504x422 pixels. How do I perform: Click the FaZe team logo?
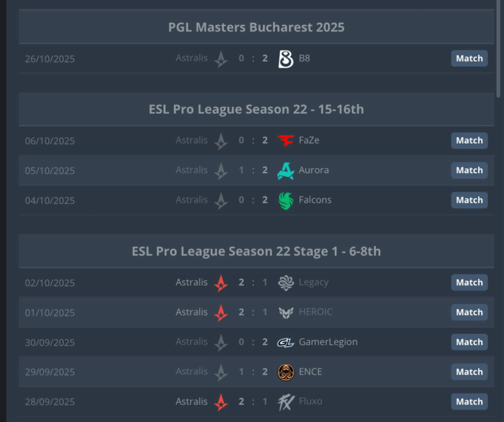(285, 141)
